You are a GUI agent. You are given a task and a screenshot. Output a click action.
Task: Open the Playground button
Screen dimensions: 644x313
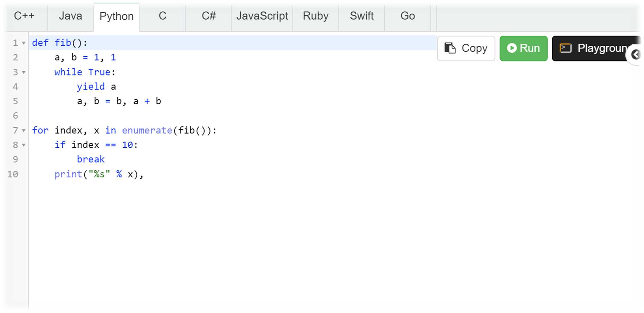click(x=596, y=48)
